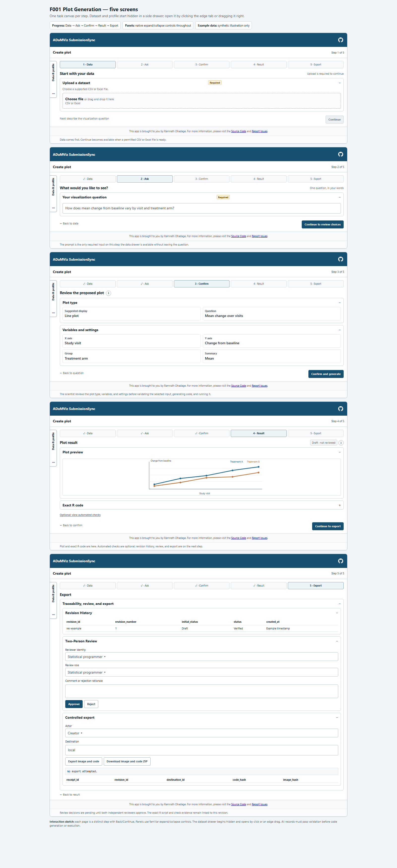Open the Data & profile drawer on Step 3
This screenshot has width=397, height=868.
click(53, 299)
